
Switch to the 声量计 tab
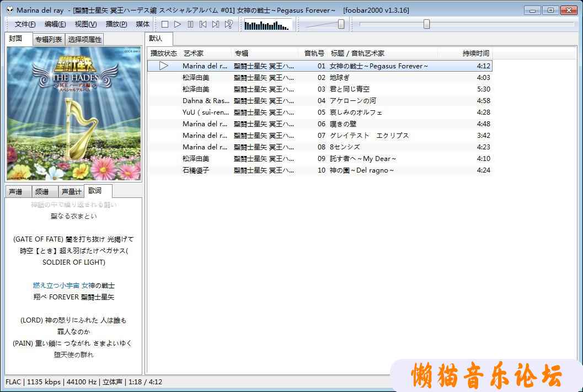[x=71, y=192]
